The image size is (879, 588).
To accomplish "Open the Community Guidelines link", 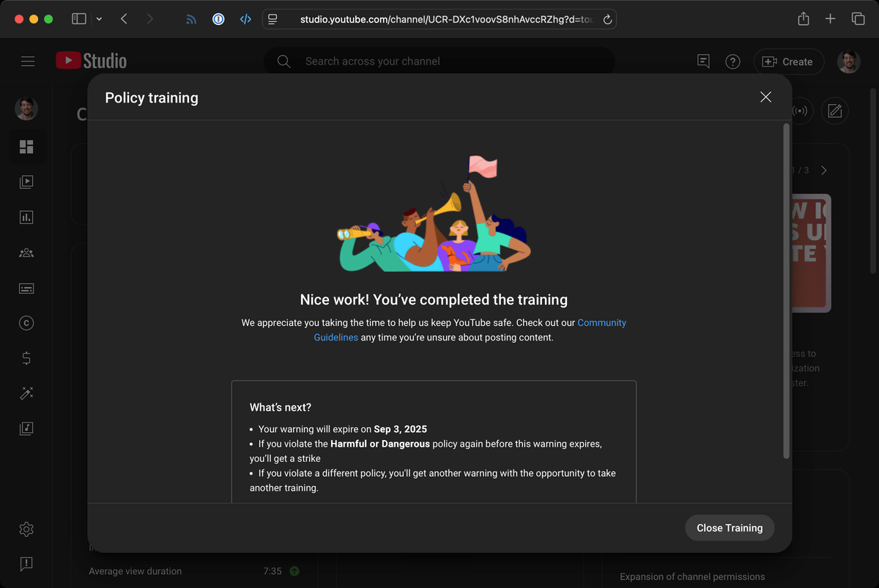I will tap(470, 330).
